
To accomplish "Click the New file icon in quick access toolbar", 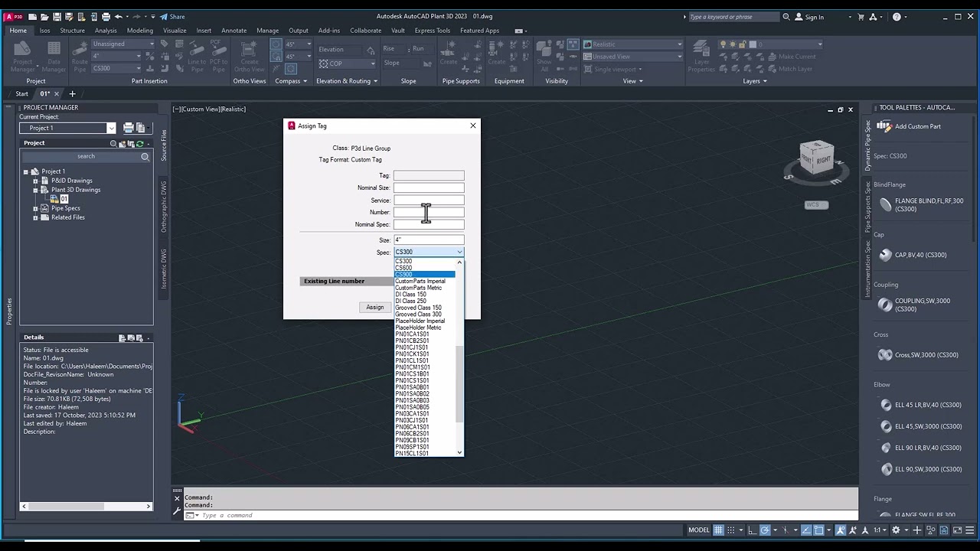I will (34, 17).
